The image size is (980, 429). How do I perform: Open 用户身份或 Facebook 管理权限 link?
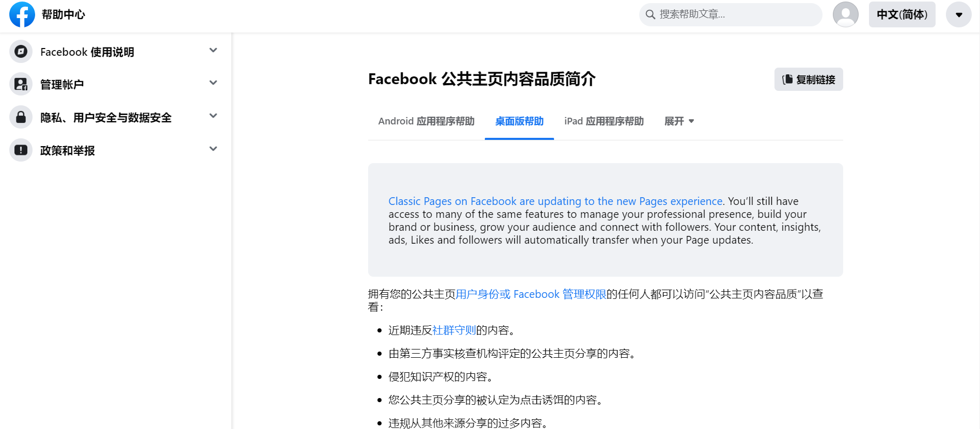531,294
